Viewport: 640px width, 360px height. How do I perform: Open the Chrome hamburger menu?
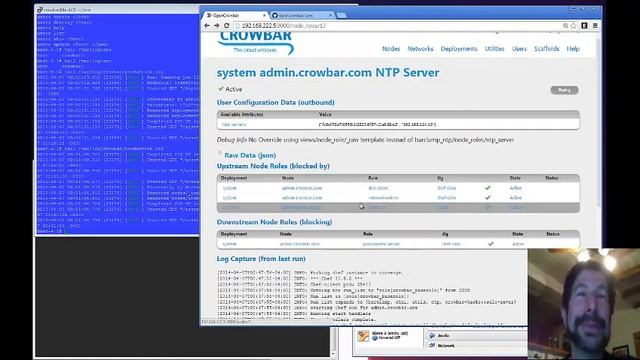[x=595, y=26]
